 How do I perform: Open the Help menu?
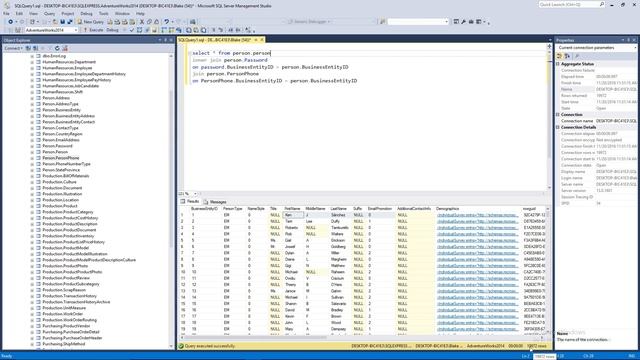(x=140, y=13)
